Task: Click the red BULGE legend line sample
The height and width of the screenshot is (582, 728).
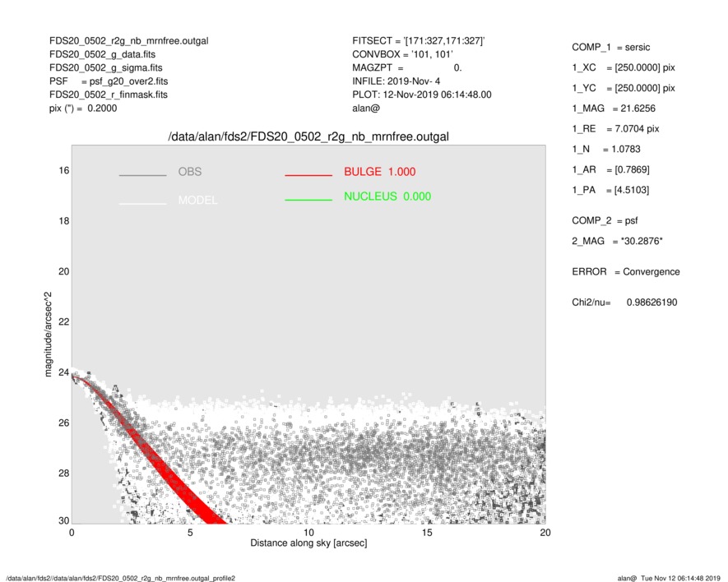Action: (308, 175)
